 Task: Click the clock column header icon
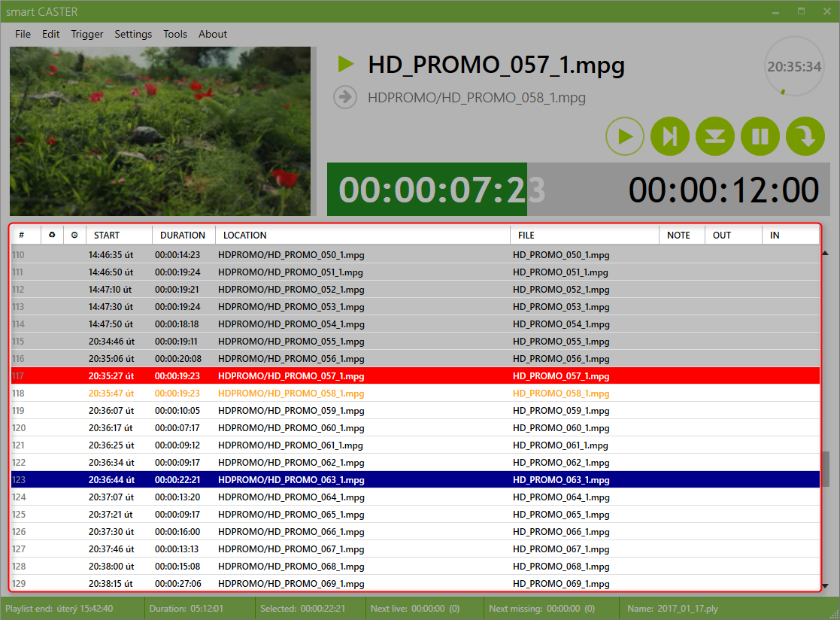tap(74, 235)
